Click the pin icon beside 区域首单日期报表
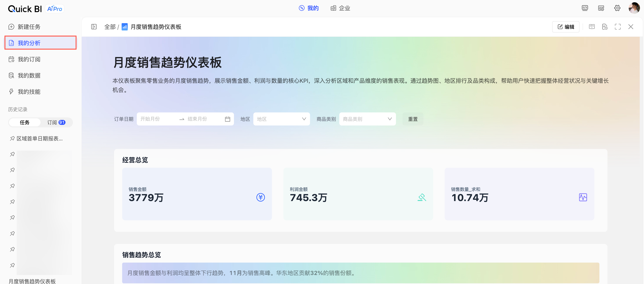The image size is (644, 284). (12, 138)
